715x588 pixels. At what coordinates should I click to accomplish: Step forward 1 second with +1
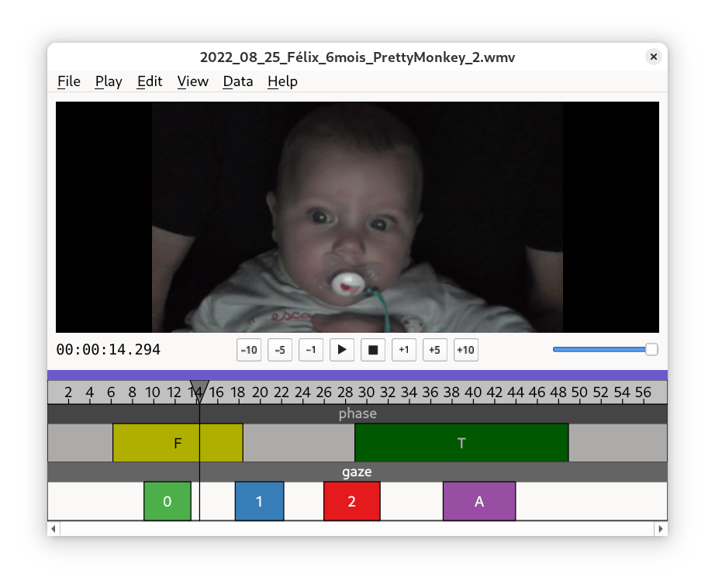click(403, 350)
